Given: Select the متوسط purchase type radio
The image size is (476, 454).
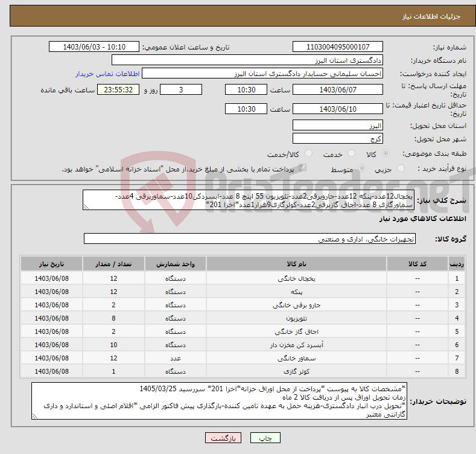Looking at the screenshot, I should click(x=362, y=168).
